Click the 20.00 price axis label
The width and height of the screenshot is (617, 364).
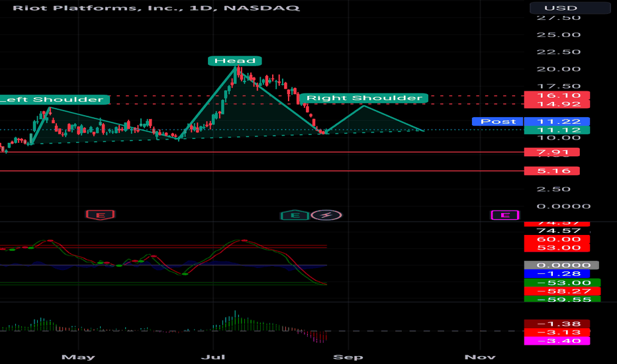coord(558,69)
